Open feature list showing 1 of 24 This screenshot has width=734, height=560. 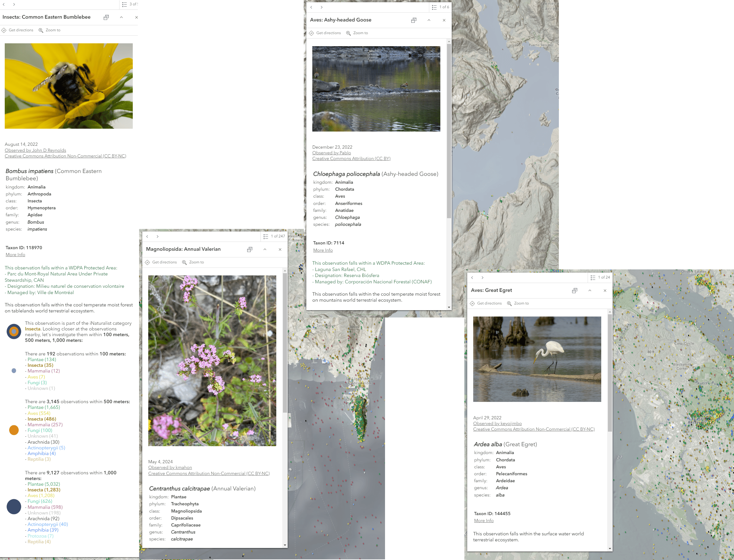(600, 277)
